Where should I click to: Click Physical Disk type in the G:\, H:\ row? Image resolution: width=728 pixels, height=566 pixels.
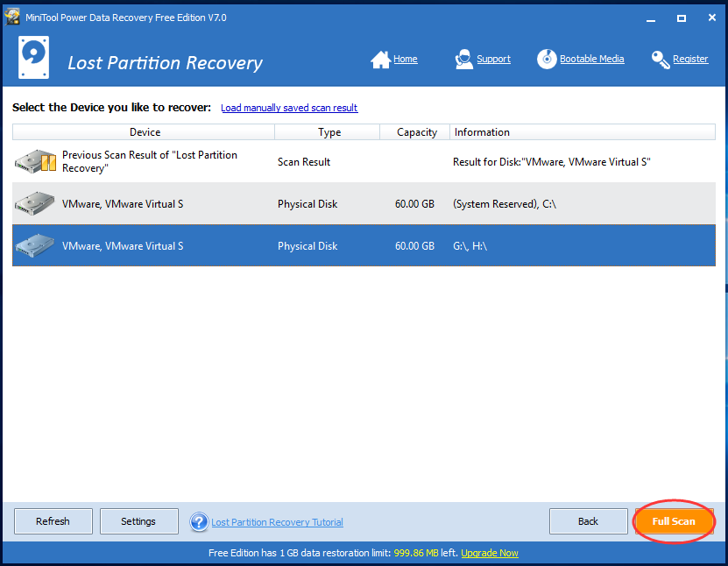point(307,246)
